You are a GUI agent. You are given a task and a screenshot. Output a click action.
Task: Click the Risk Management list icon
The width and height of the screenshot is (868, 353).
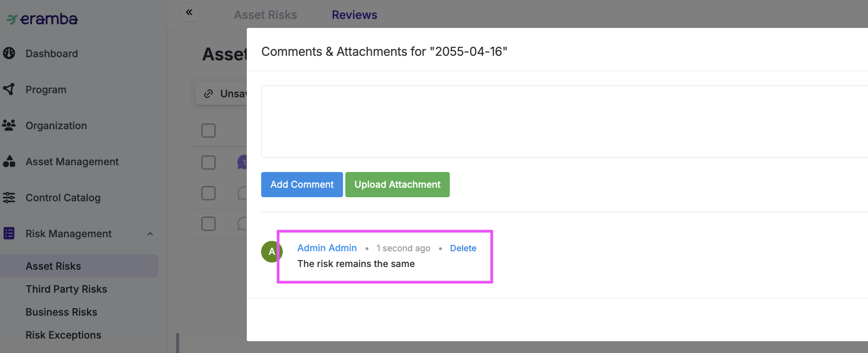pos(9,233)
